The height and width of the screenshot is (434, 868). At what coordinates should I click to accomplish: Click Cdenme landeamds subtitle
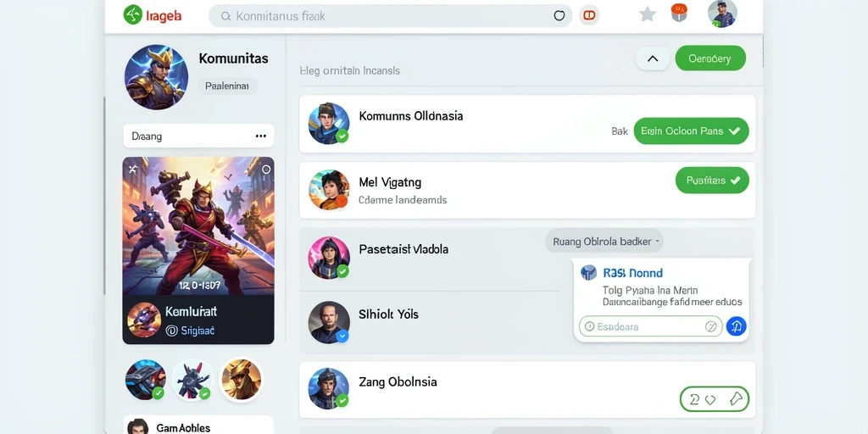point(403,200)
